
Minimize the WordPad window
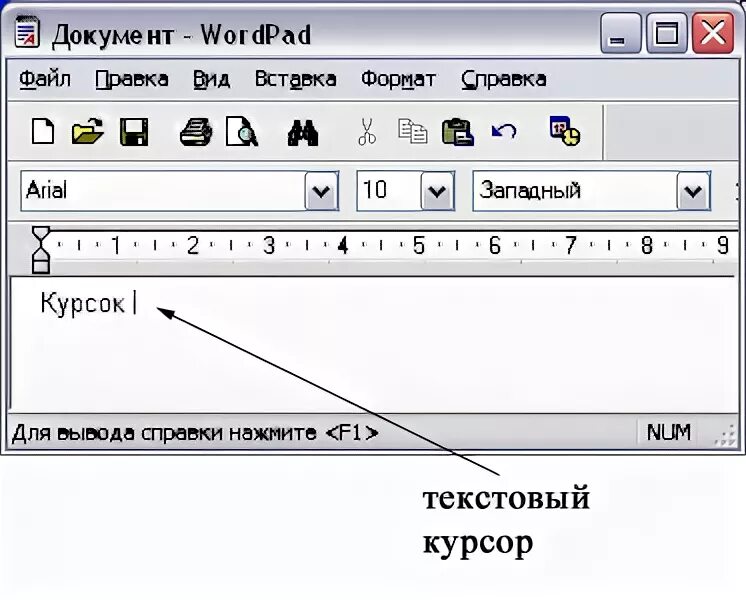pyautogui.click(x=620, y=33)
